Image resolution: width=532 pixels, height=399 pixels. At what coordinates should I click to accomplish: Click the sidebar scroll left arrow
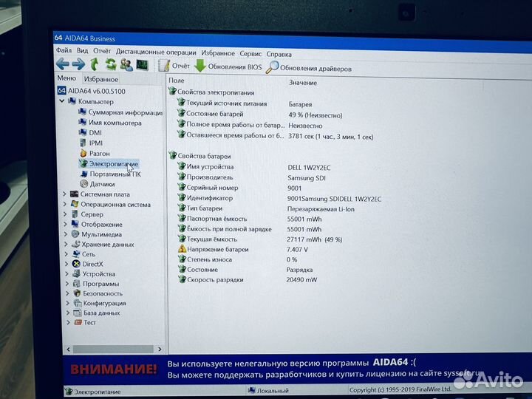point(69,349)
